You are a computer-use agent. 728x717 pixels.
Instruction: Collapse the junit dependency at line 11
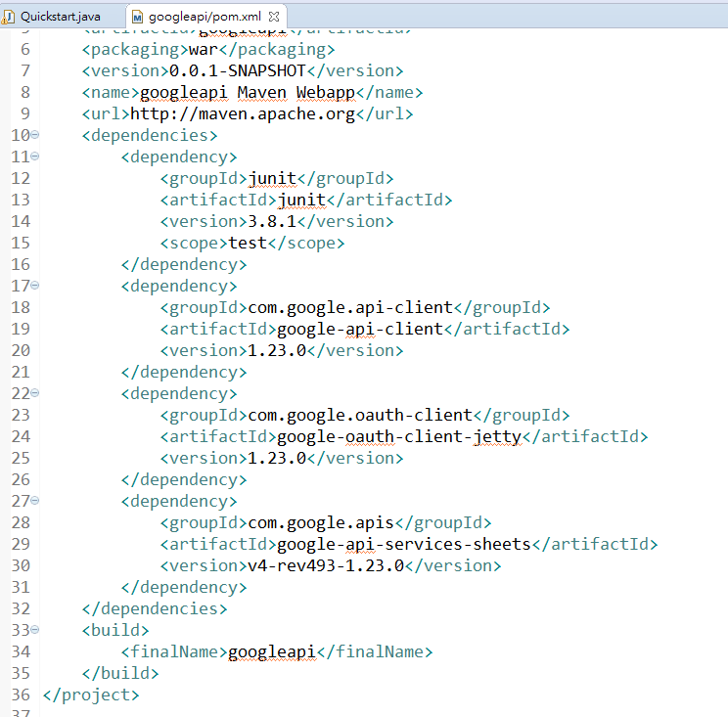point(35,157)
